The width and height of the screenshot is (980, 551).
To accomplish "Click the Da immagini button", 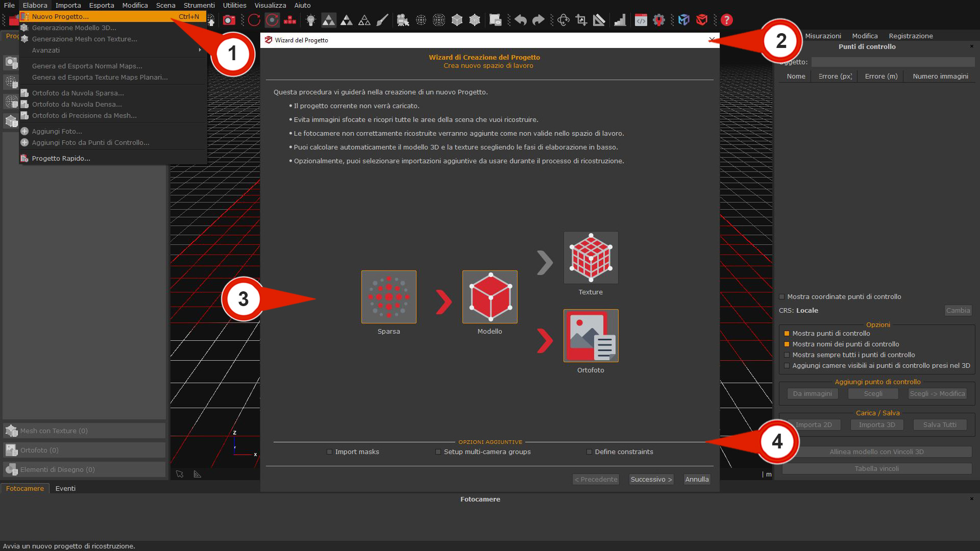I will click(813, 393).
